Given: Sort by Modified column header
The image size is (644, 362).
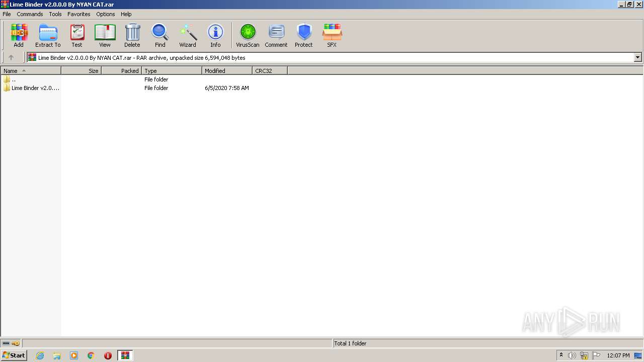Looking at the screenshot, I should click(x=227, y=71).
